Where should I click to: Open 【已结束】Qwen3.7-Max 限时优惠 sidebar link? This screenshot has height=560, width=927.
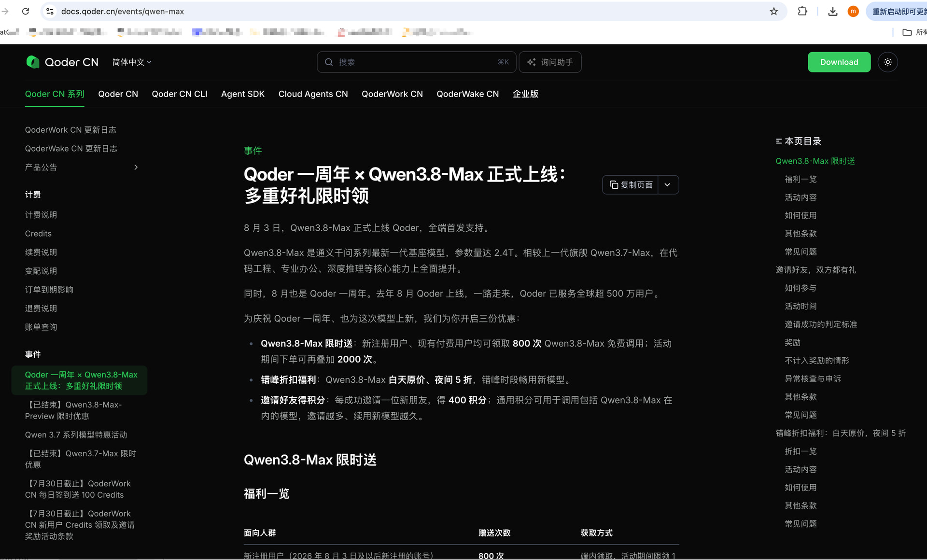(x=81, y=459)
